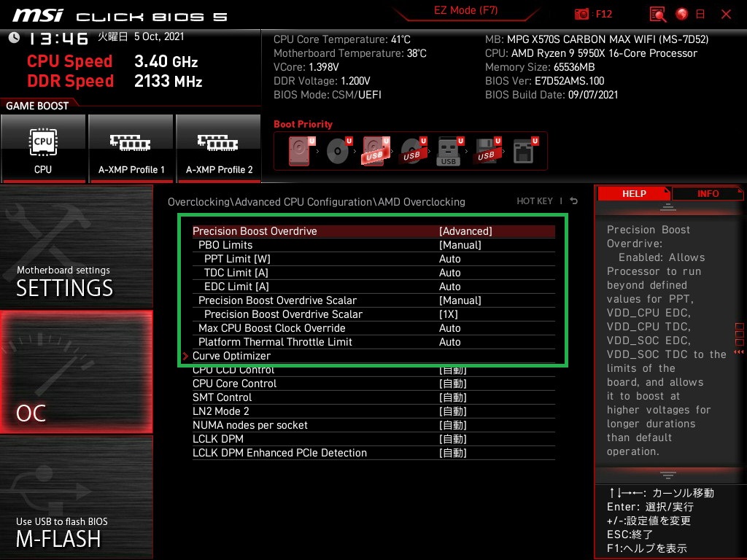Edit the PPT Limit [W] value

[x=373, y=259]
